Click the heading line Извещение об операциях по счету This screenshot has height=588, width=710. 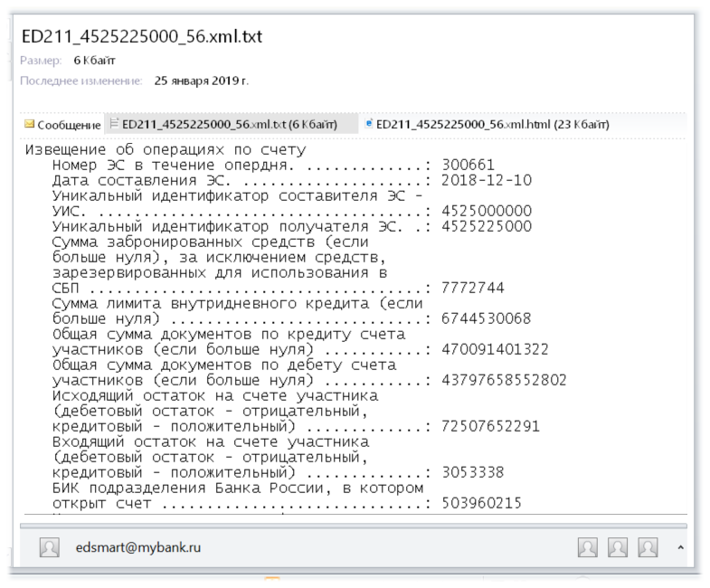165,149
